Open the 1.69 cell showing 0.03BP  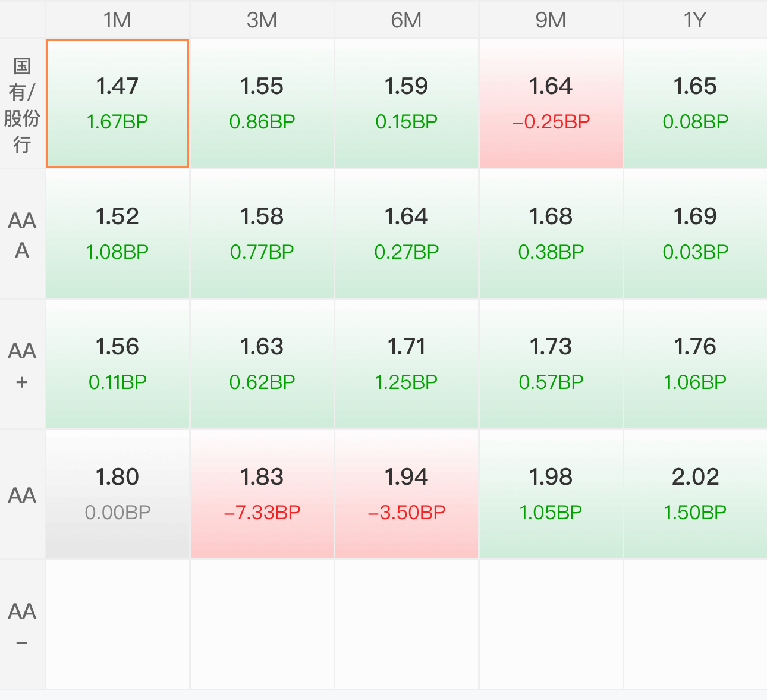pos(696,234)
